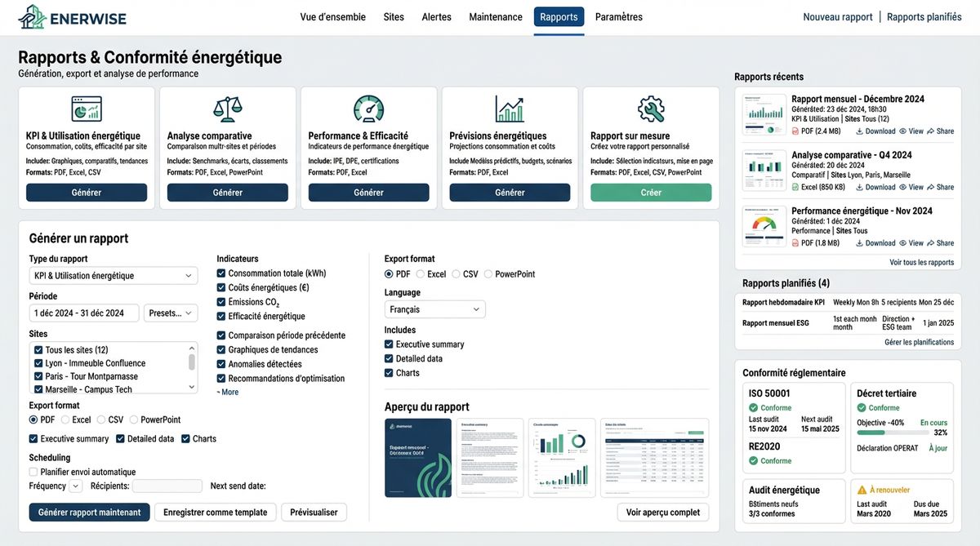
Task: Uncheck the Emissions CO₂ indicator
Action: tap(221, 302)
